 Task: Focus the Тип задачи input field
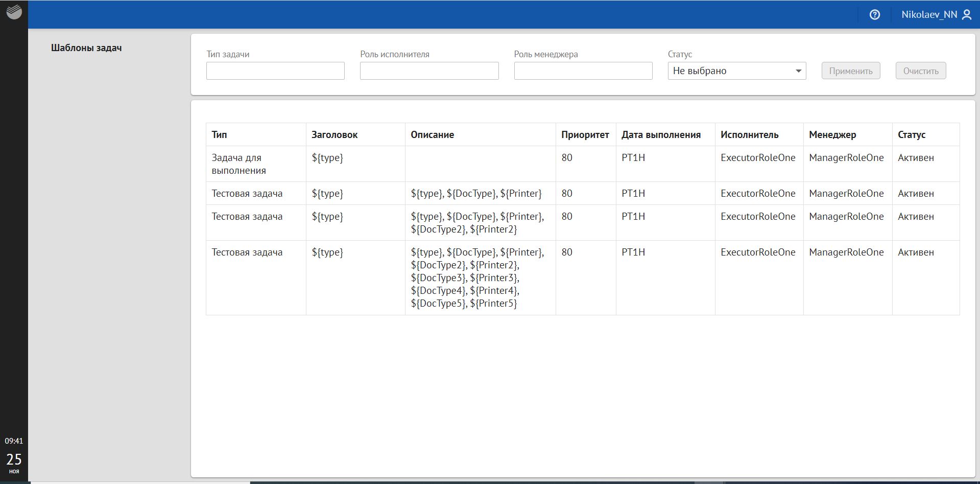(275, 71)
